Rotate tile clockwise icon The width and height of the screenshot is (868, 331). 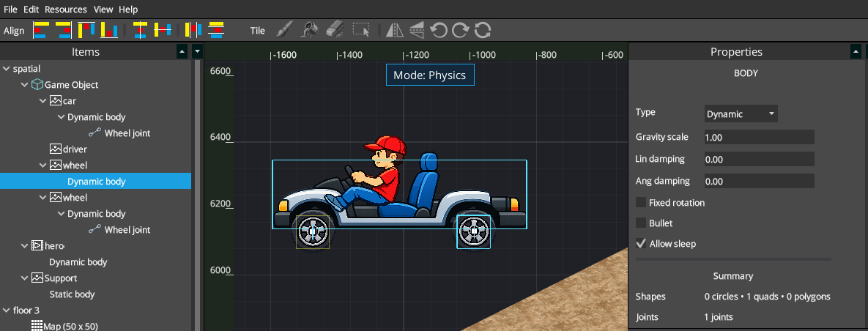[x=460, y=30]
